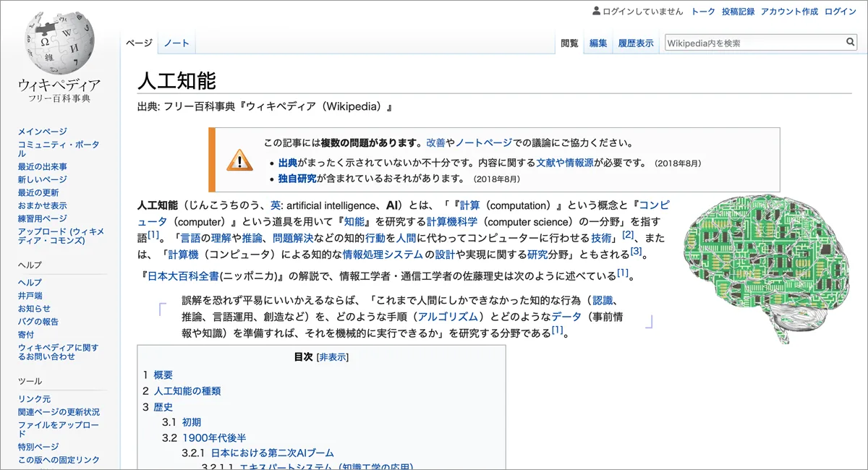Click the 認識 link in quote

(603, 300)
